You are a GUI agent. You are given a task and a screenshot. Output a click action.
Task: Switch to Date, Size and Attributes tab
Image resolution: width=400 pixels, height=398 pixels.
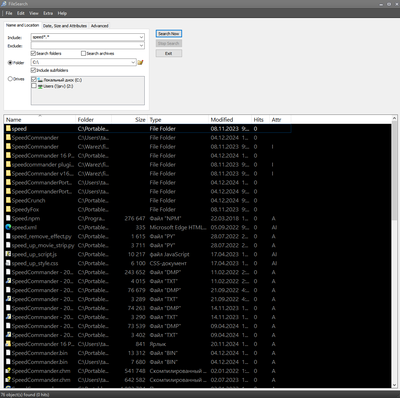tap(65, 26)
